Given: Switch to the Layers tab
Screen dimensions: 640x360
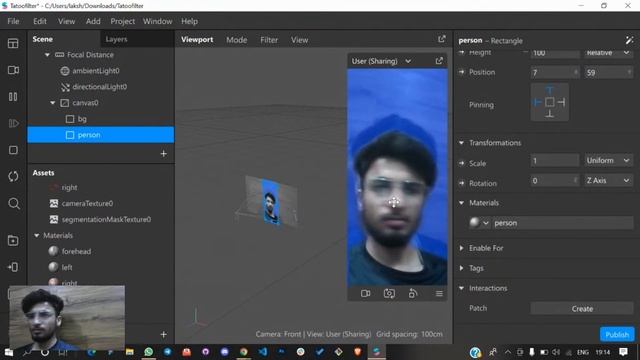Looking at the screenshot, I should coord(116,39).
